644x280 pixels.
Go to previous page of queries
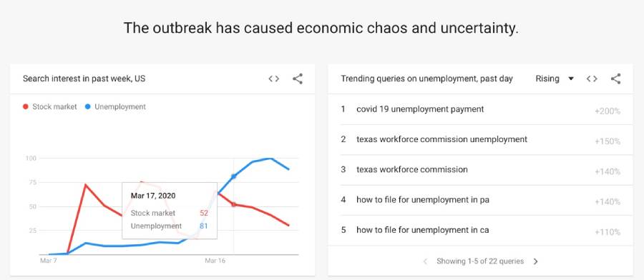point(425,261)
